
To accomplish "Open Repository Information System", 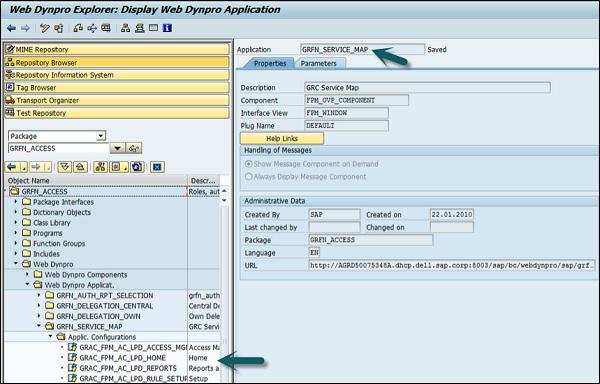I will [x=117, y=75].
